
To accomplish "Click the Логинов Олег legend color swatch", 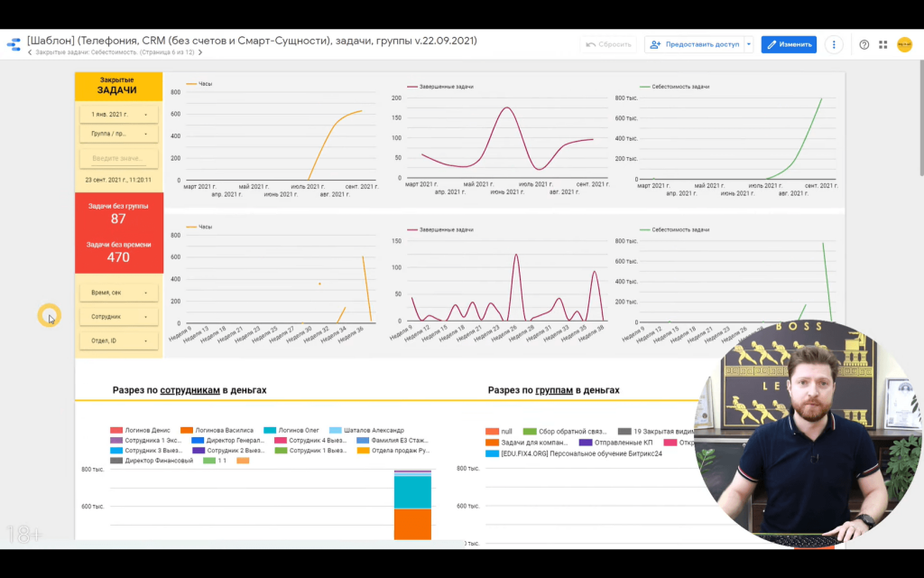I will (x=270, y=430).
